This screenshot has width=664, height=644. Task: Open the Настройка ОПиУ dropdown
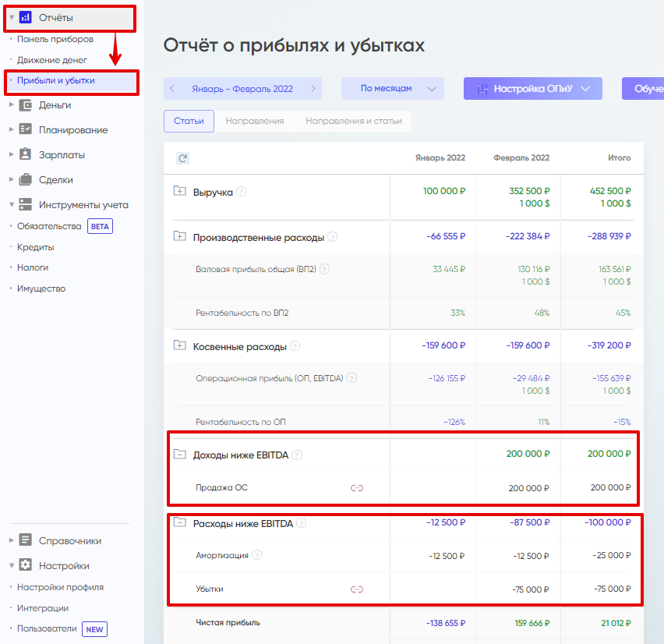point(533,89)
